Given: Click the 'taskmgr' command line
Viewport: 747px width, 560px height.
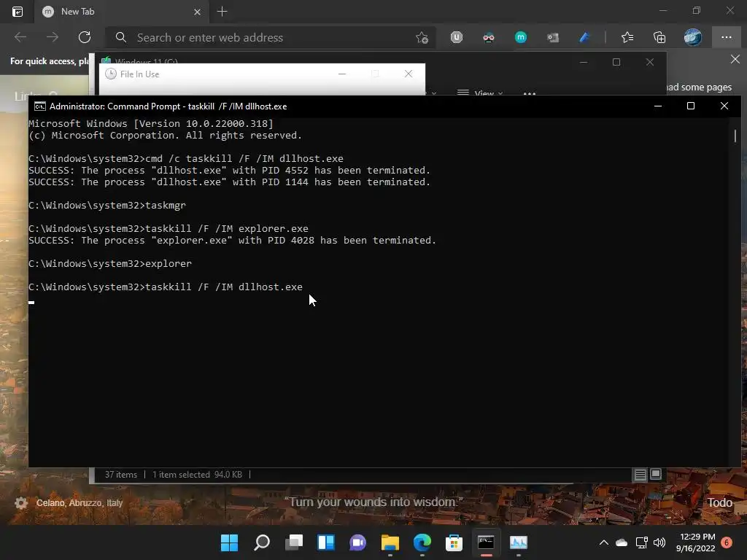Looking at the screenshot, I should tap(107, 205).
